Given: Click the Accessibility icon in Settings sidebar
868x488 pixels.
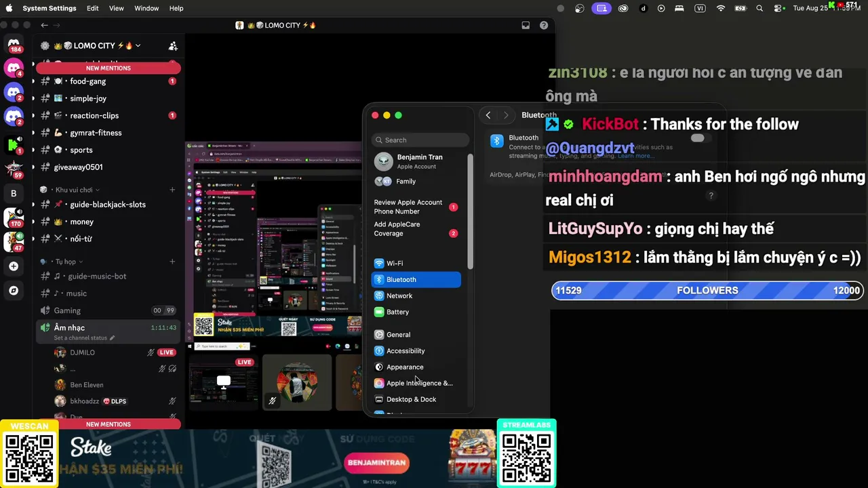Looking at the screenshot, I should tap(379, 350).
